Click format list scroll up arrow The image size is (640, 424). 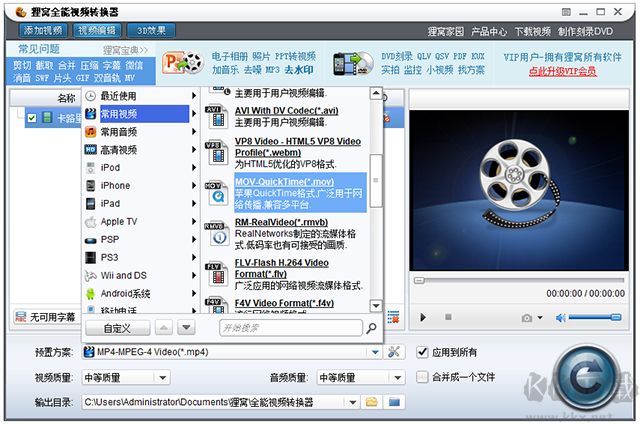[x=376, y=94]
